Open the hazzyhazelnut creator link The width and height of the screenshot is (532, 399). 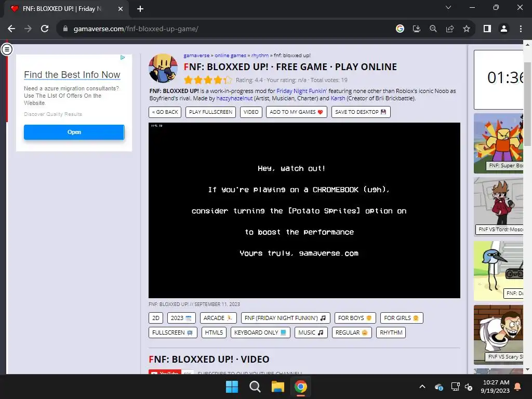[x=234, y=98]
